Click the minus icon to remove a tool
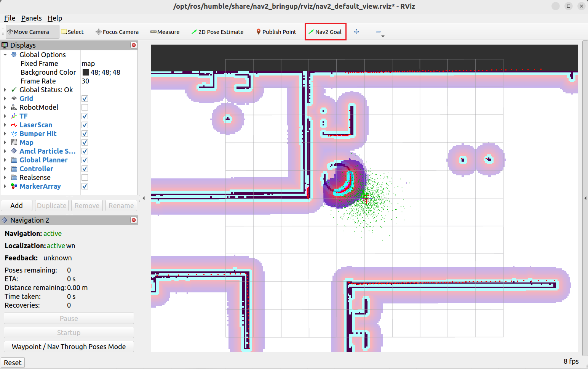Viewport: 588px width, 369px height. 378,32
